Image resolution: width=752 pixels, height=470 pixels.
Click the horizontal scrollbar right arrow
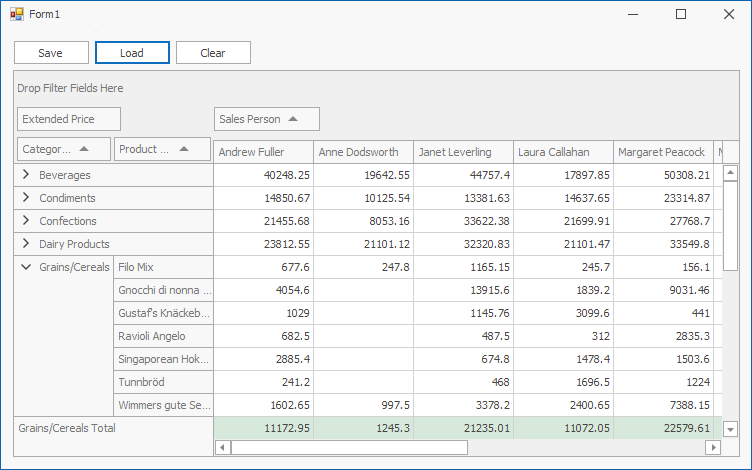click(713, 447)
